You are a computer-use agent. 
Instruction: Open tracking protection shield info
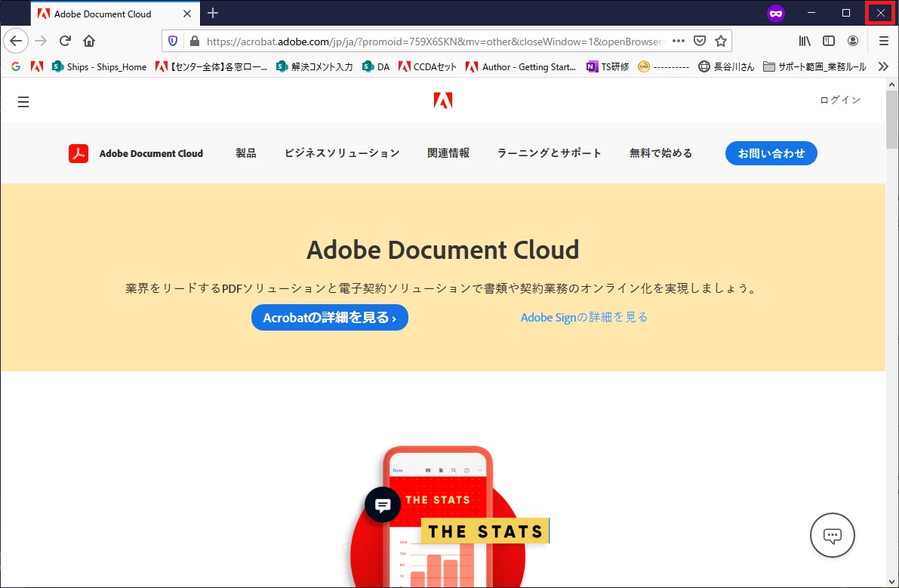tap(173, 42)
